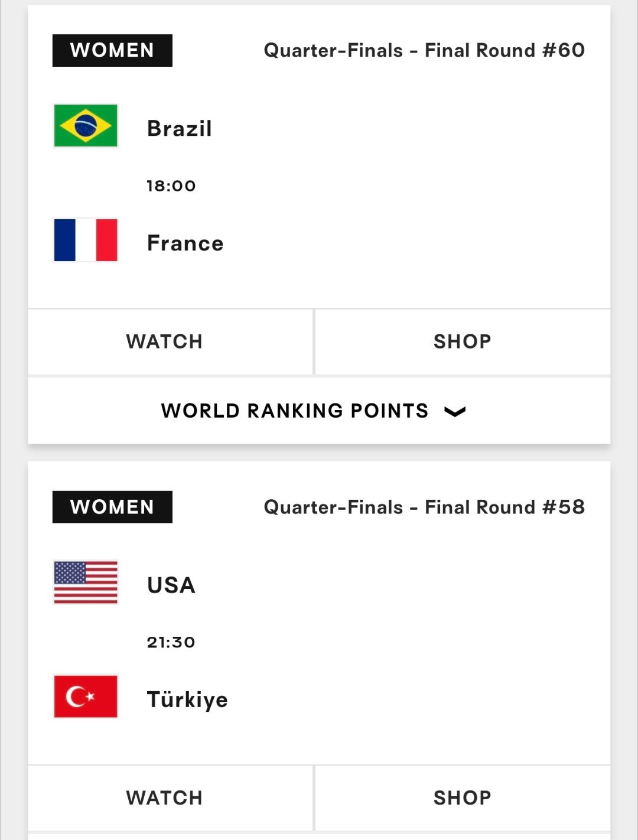Click the 18:00 match time
Image resolution: width=638 pixels, height=840 pixels.
coord(171,185)
